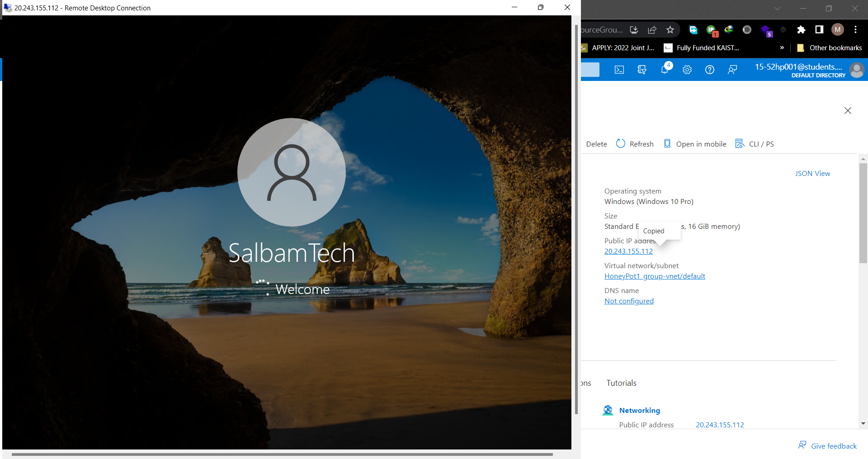Open Azure portal settings gear
This screenshot has height=459, width=868.
687,70
